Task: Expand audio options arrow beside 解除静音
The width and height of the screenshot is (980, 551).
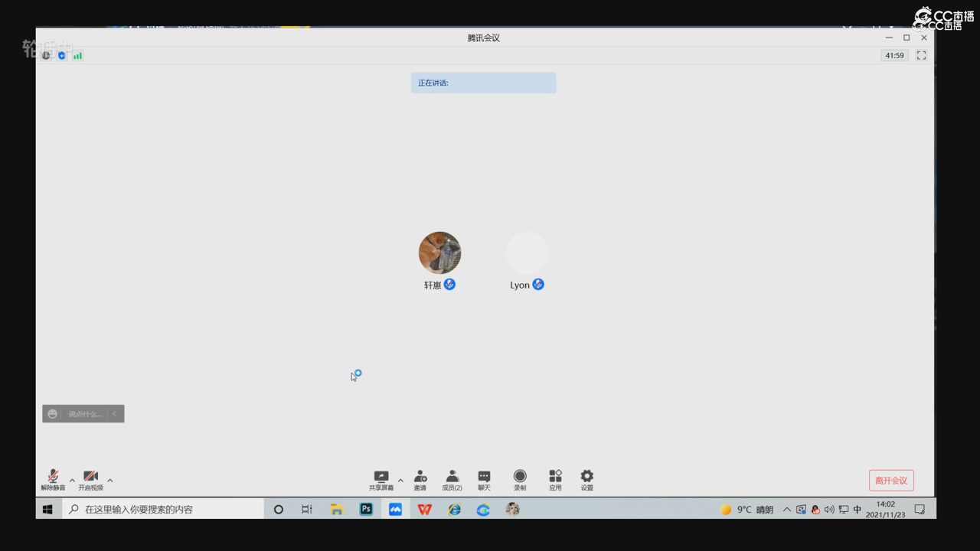Action: point(72,481)
